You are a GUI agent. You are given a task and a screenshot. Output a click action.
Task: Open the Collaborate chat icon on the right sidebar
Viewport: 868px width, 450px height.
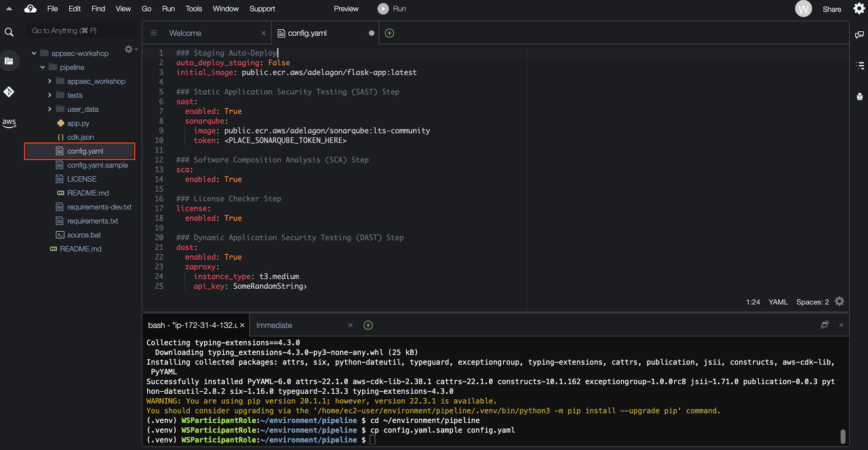pos(859,35)
